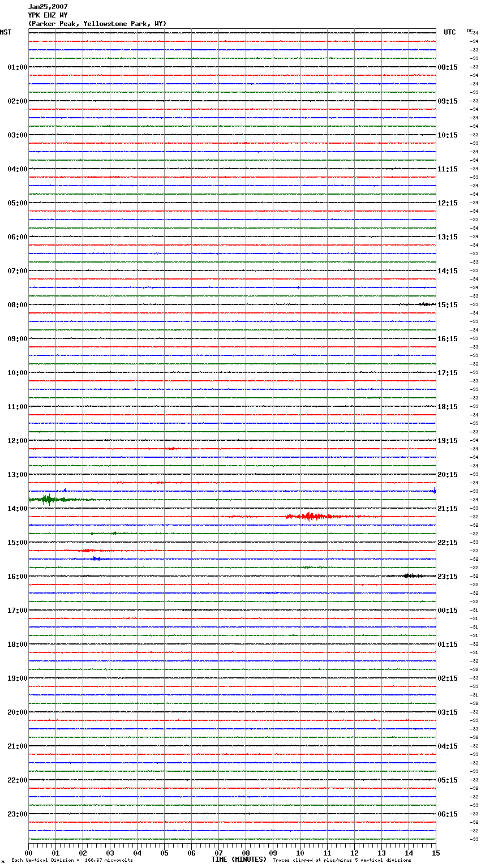Click minute 10 on the time axis
This screenshot has height=868, width=481.
(300, 853)
